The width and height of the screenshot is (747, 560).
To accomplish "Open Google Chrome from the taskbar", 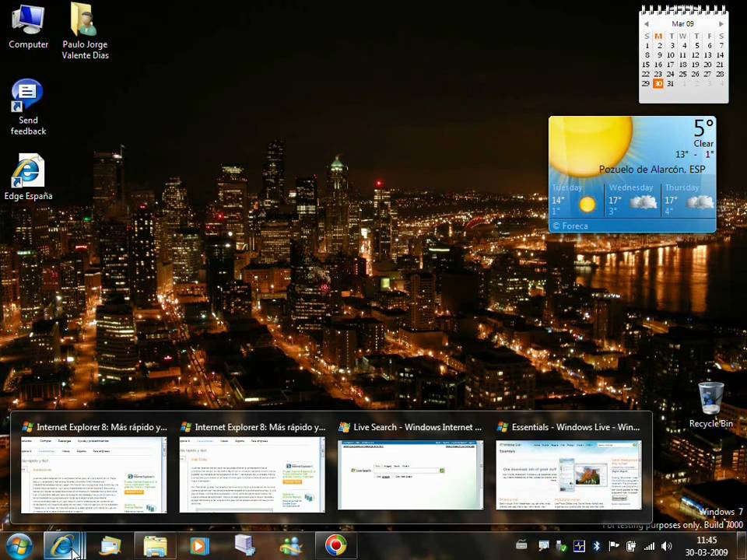I will click(335, 547).
